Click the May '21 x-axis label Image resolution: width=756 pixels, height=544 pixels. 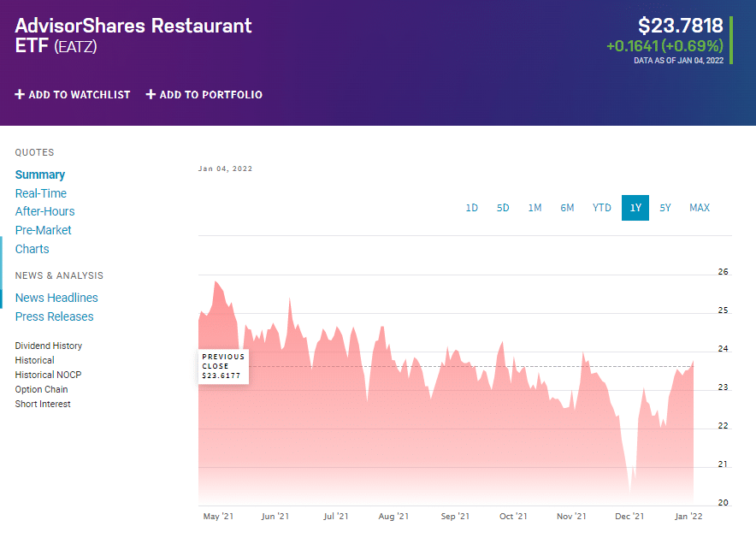(218, 516)
